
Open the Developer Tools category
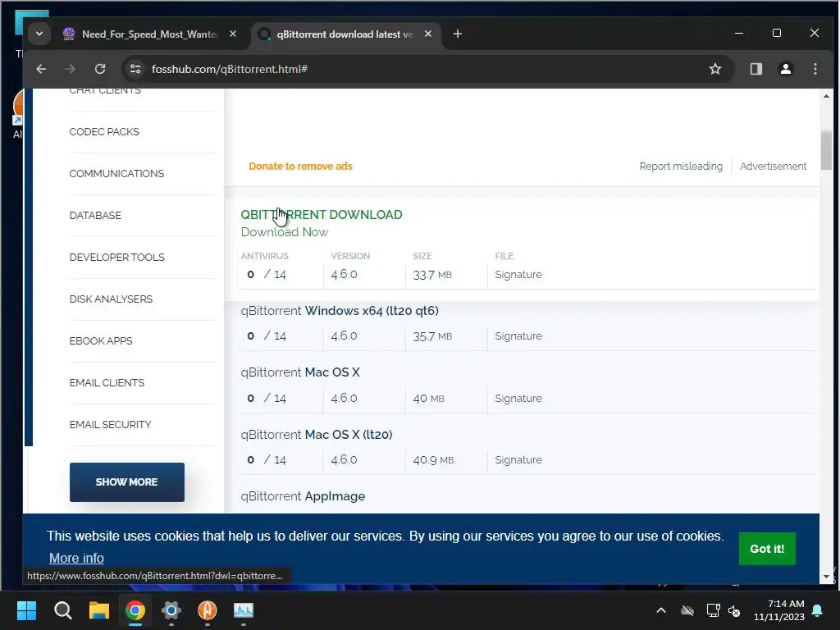116,257
